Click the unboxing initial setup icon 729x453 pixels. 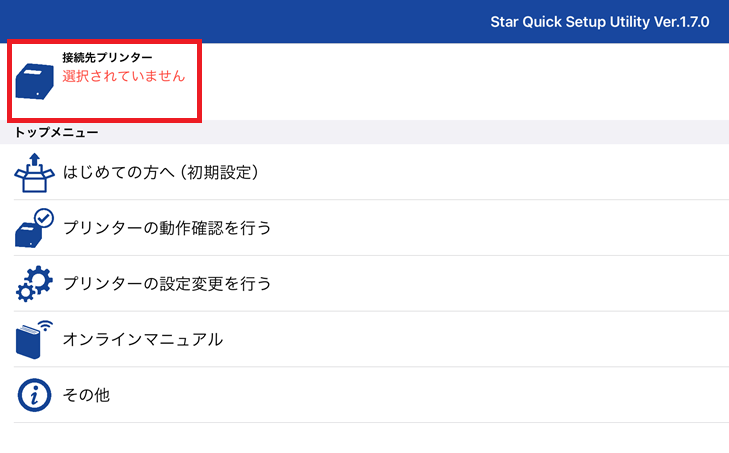click(x=34, y=173)
